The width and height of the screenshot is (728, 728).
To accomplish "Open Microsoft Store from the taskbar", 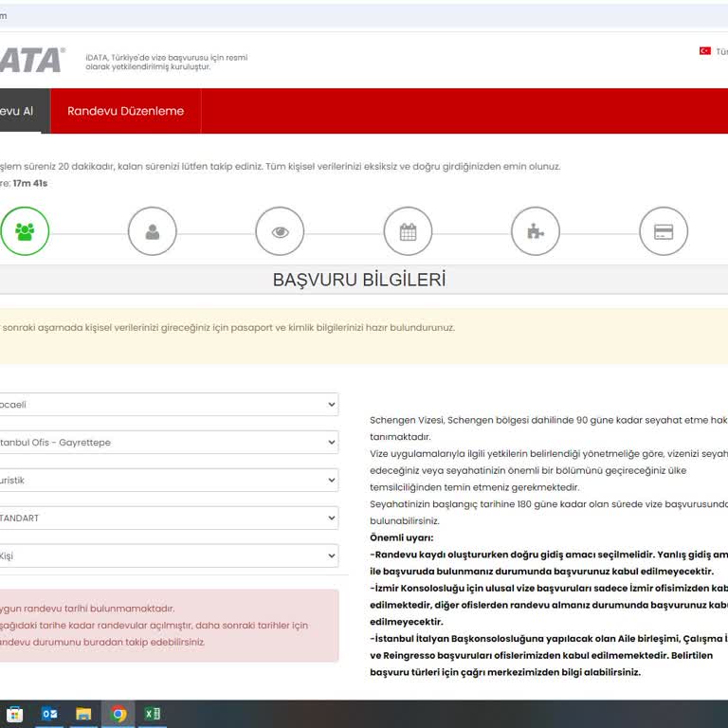I will (14, 714).
